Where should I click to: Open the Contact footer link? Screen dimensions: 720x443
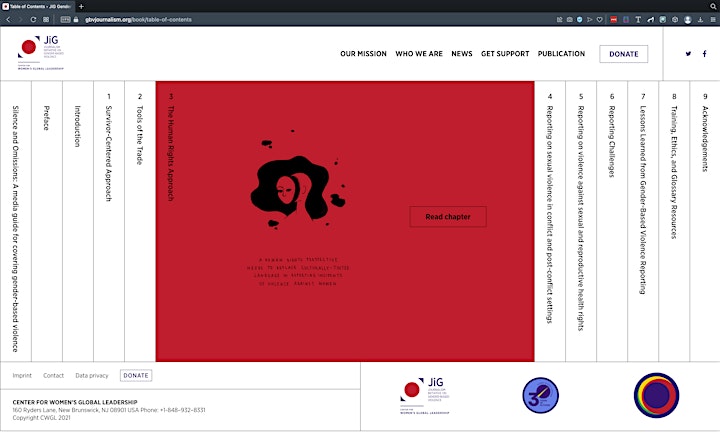[53, 376]
